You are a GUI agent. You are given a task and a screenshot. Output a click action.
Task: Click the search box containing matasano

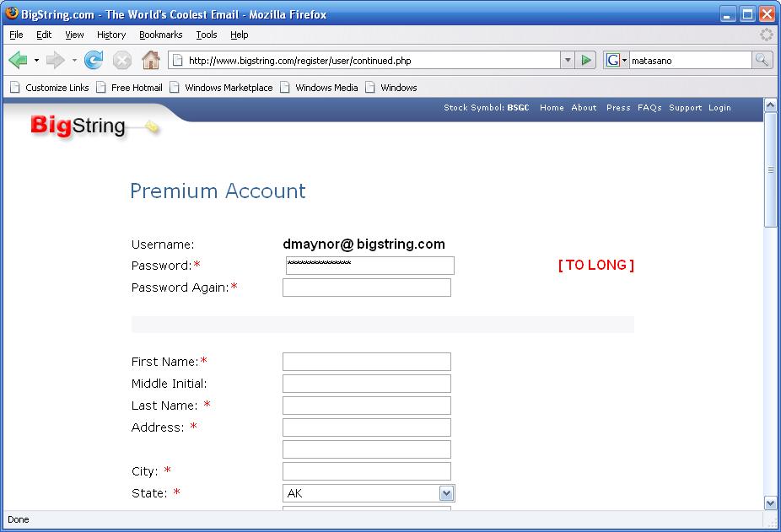[x=690, y=60]
